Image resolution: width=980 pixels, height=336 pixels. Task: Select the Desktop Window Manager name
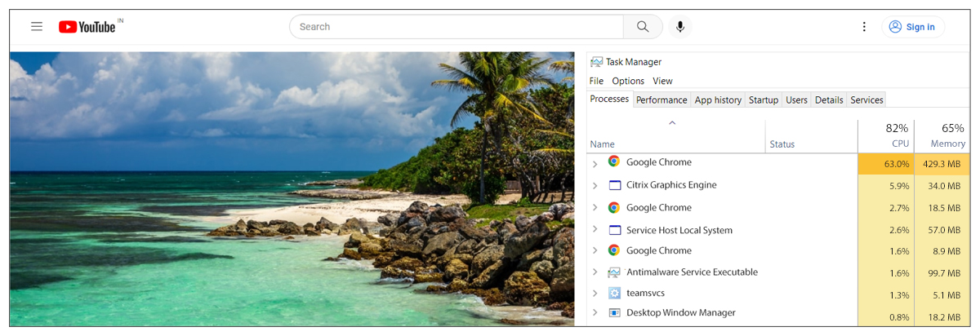point(681,313)
